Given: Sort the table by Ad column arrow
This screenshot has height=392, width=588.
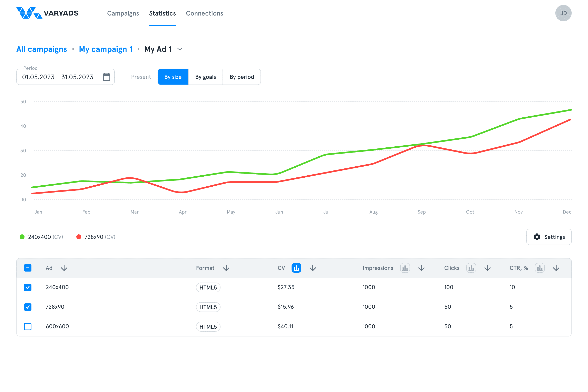Looking at the screenshot, I should coord(64,268).
